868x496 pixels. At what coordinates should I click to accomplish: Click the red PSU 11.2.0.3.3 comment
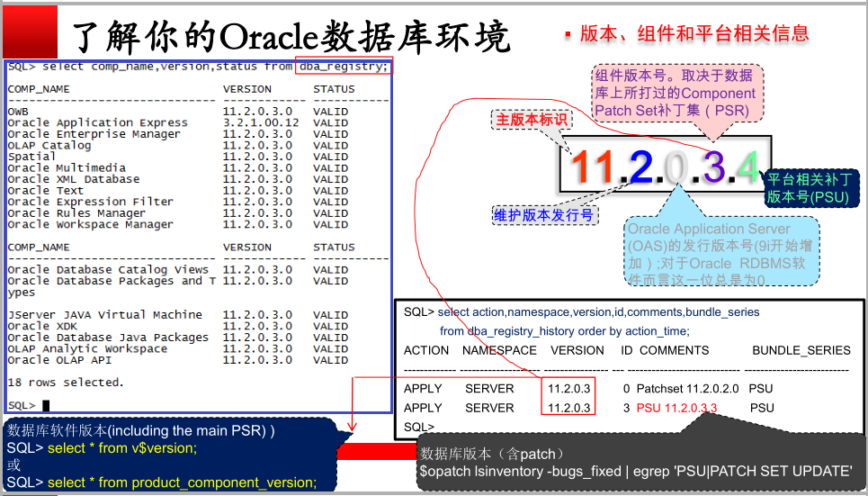coord(676,408)
